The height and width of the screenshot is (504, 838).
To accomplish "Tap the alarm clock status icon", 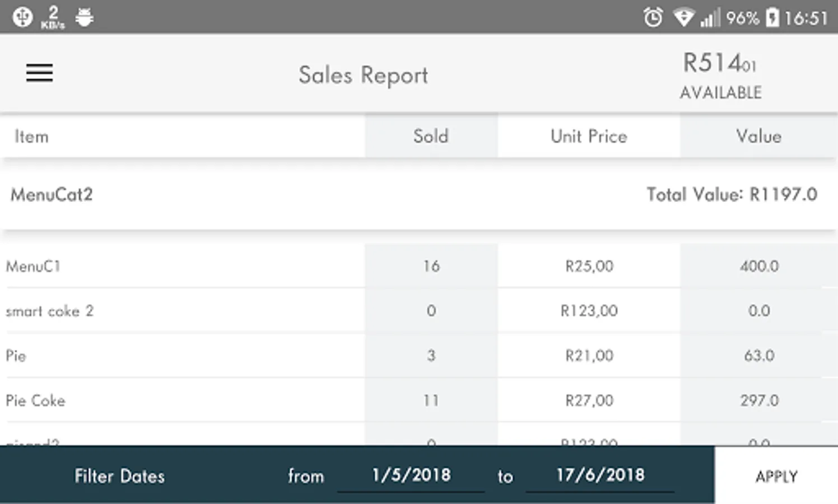I will click(653, 18).
